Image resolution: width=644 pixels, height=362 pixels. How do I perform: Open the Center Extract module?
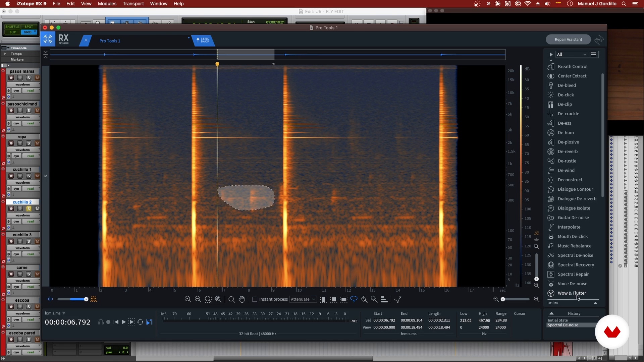572,76
